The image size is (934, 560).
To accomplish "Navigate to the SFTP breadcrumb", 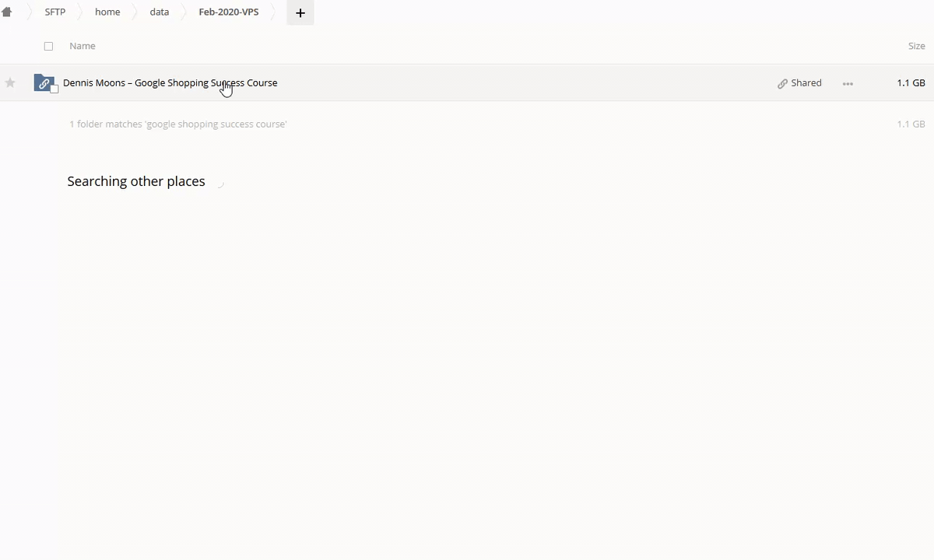I will 55,12.
